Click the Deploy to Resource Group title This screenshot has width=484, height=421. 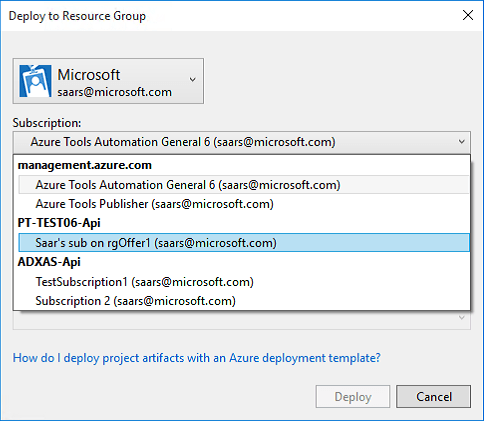coord(77,16)
